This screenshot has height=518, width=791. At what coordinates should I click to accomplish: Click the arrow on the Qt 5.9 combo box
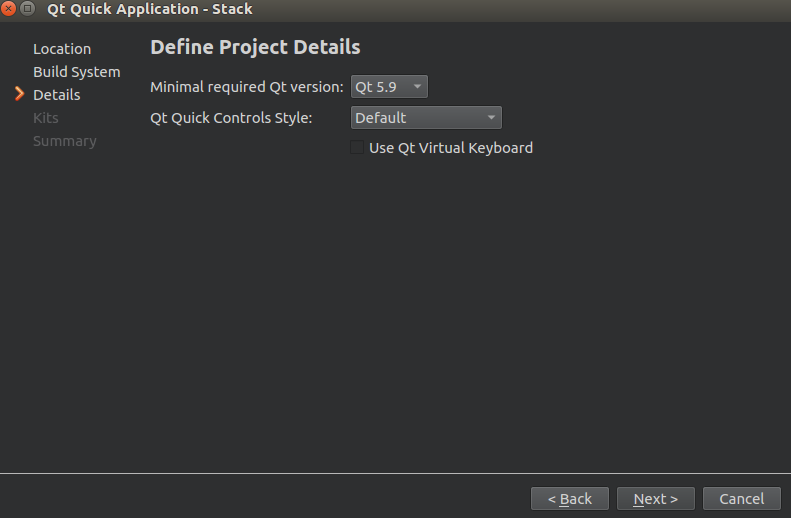(x=417, y=87)
